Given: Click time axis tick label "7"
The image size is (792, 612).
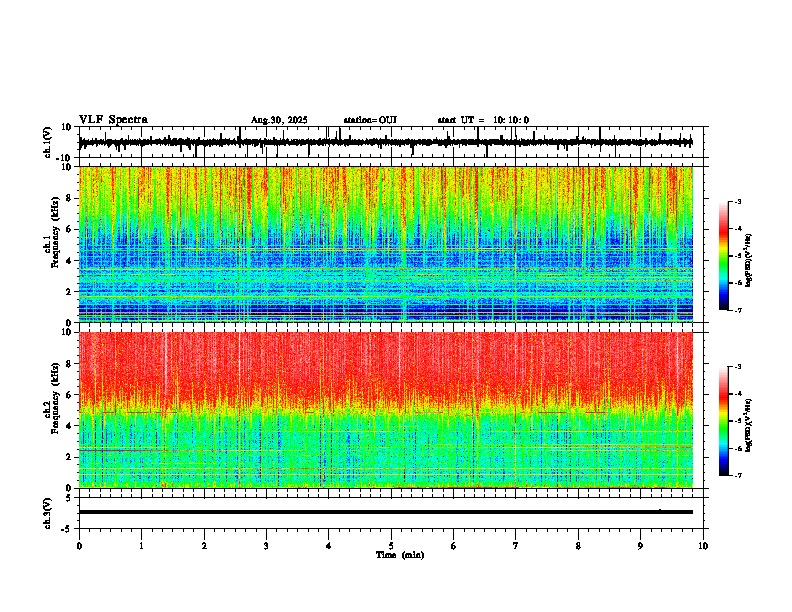Looking at the screenshot, I should click(516, 546).
